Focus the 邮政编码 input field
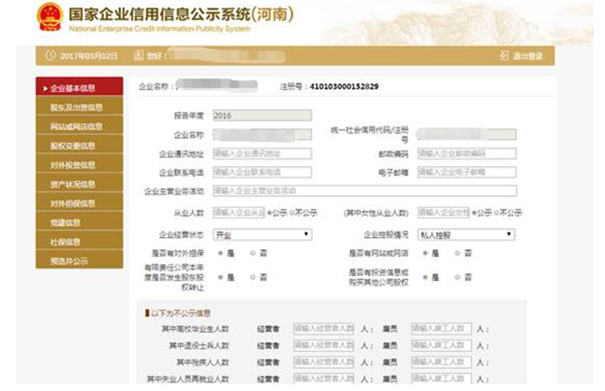 pyautogui.click(x=467, y=153)
